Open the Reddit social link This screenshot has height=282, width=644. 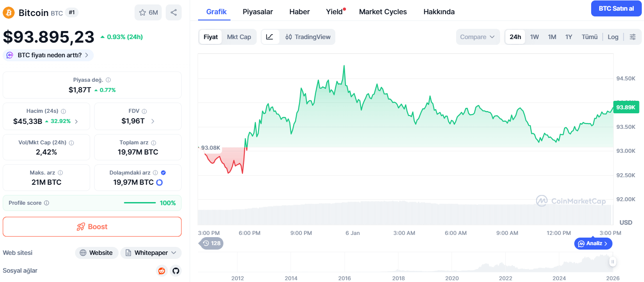click(162, 270)
